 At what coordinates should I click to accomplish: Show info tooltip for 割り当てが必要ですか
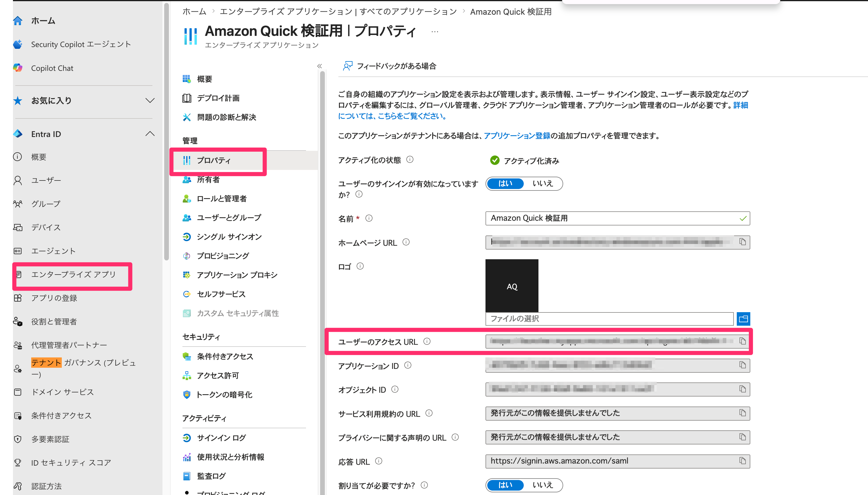tap(424, 485)
